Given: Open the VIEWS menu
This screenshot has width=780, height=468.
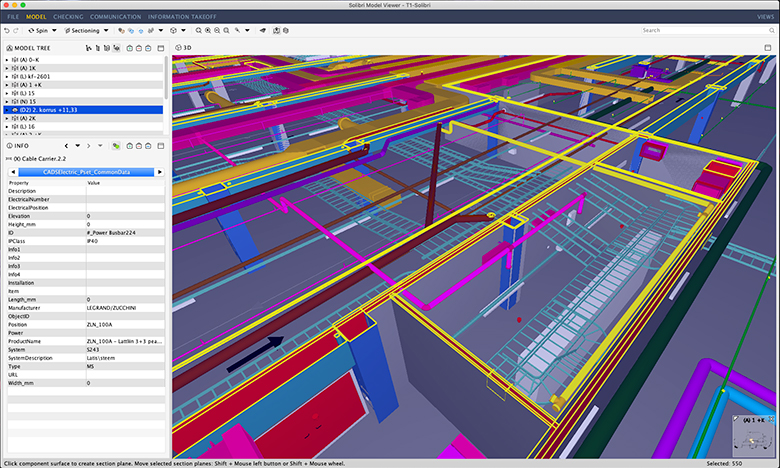Looking at the screenshot, I should pos(765,17).
